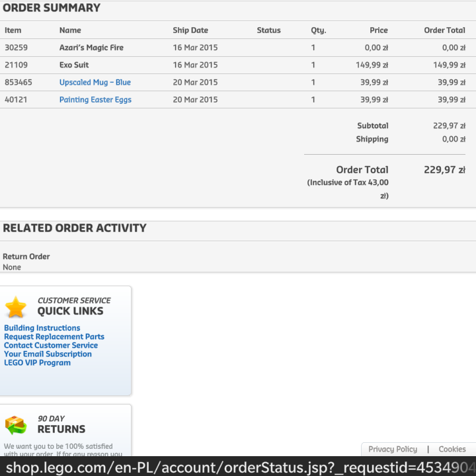Select item number 21109
Viewport: 476px width, 476px height.
(16, 65)
